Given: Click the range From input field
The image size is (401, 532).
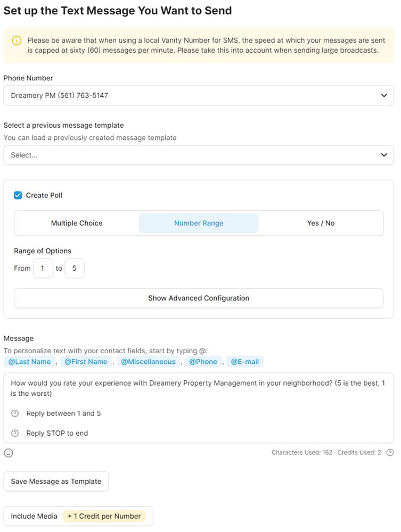Looking at the screenshot, I should tap(43, 269).
